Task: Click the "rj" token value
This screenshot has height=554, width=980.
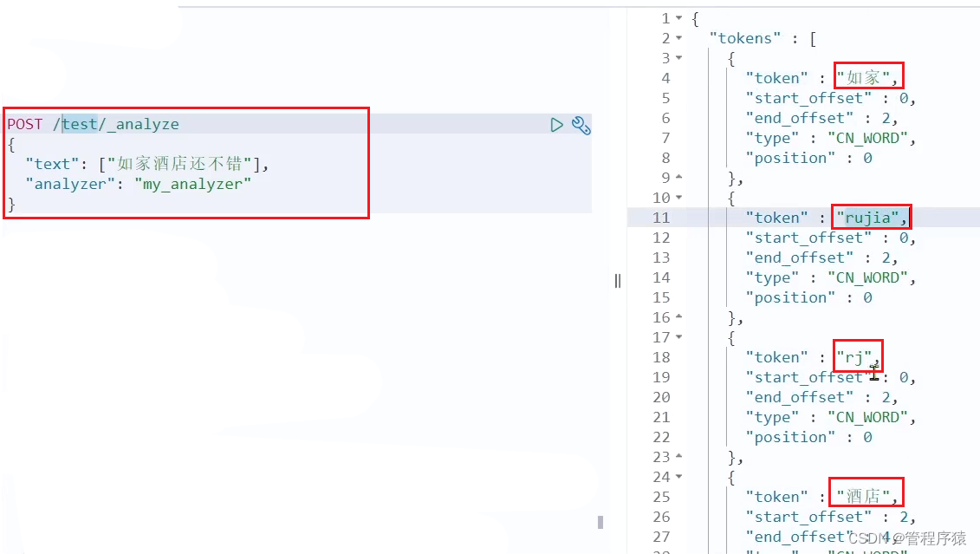Action: click(853, 357)
